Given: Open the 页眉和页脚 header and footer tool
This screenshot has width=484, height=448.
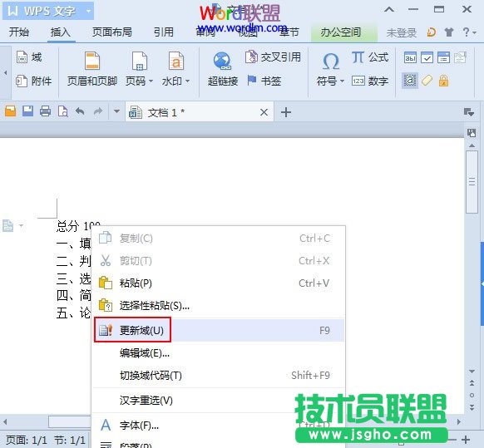Looking at the screenshot, I should pos(92,69).
